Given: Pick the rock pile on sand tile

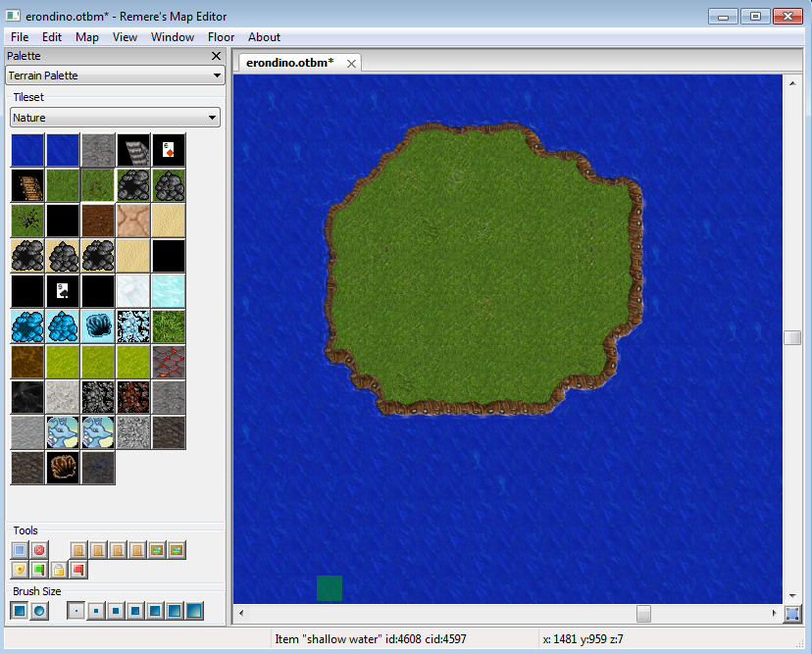Looking at the screenshot, I should pos(63,255).
